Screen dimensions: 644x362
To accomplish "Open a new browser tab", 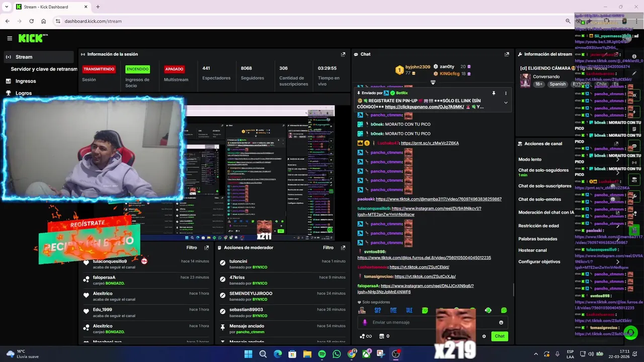I will tap(98, 7).
